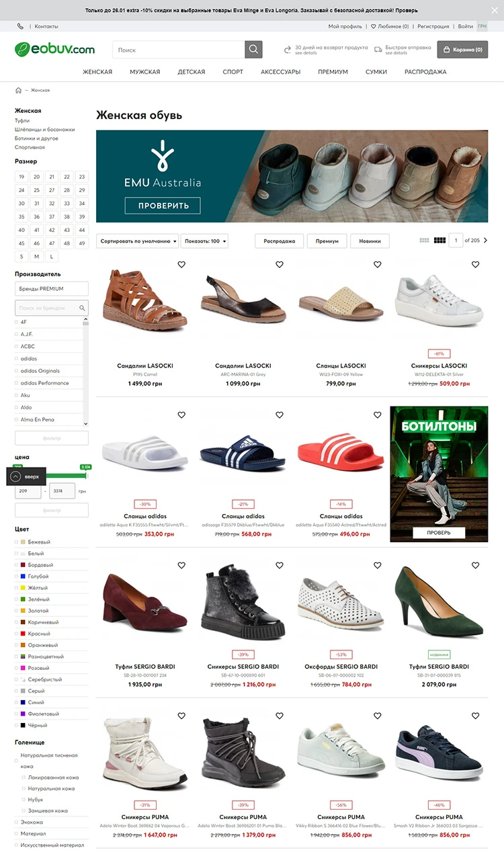This screenshot has height=852, width=504.
Task: Favorite the red adidas slides
Action: pos(377,415)
